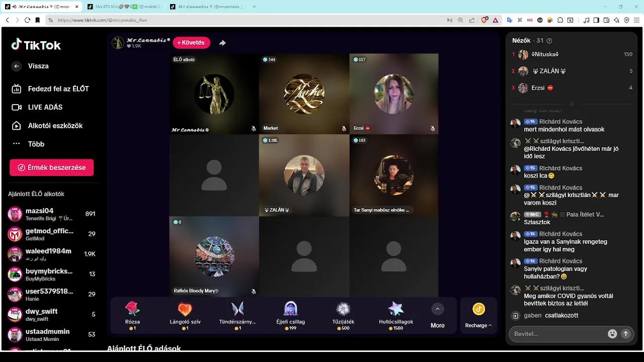Switch to the Mrs BTK Mici tab
The height and width of the screenshot is (362, 644).
[123, 7]
